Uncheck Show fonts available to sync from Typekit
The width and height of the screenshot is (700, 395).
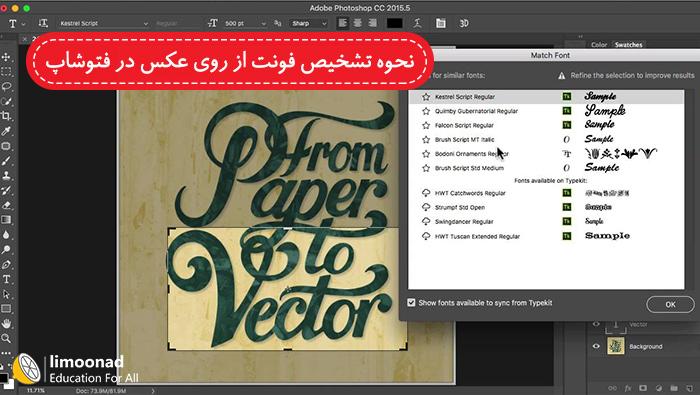coord(411,303)
